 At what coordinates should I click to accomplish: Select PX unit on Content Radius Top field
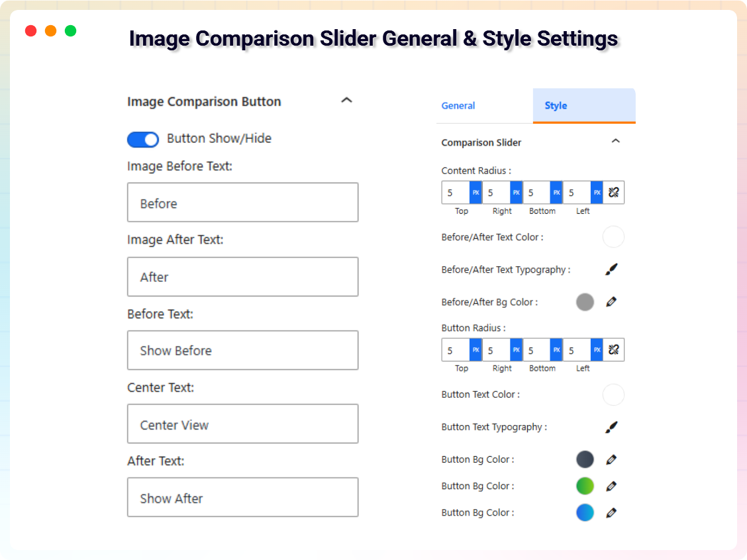click(x=474, y=192)
